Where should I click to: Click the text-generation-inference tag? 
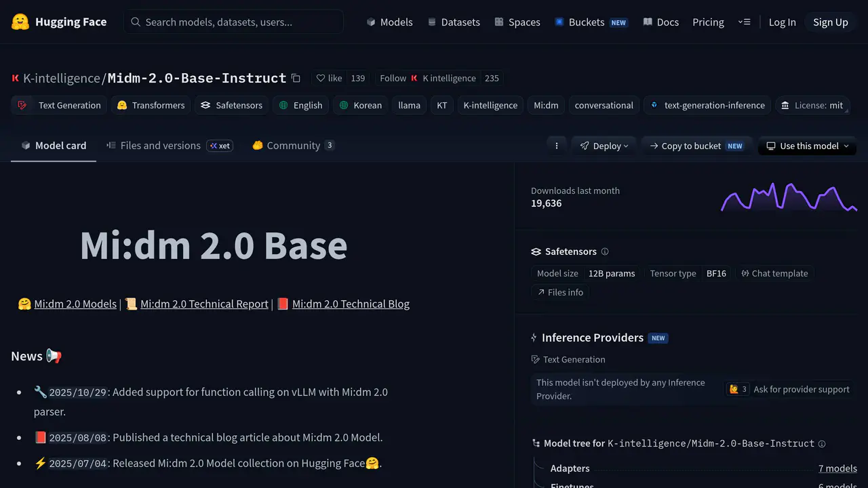[707, 105]
